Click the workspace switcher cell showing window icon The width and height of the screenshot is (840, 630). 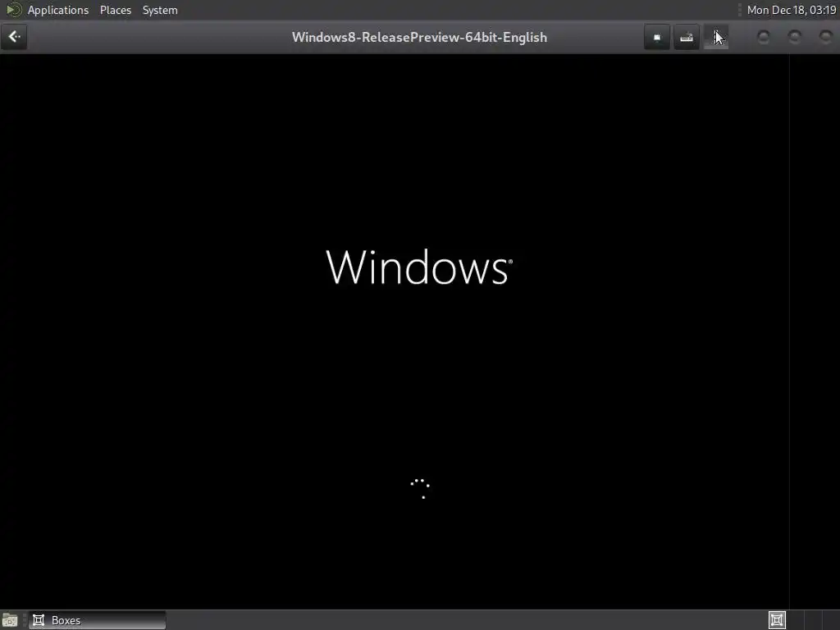(x=777, y=620)
